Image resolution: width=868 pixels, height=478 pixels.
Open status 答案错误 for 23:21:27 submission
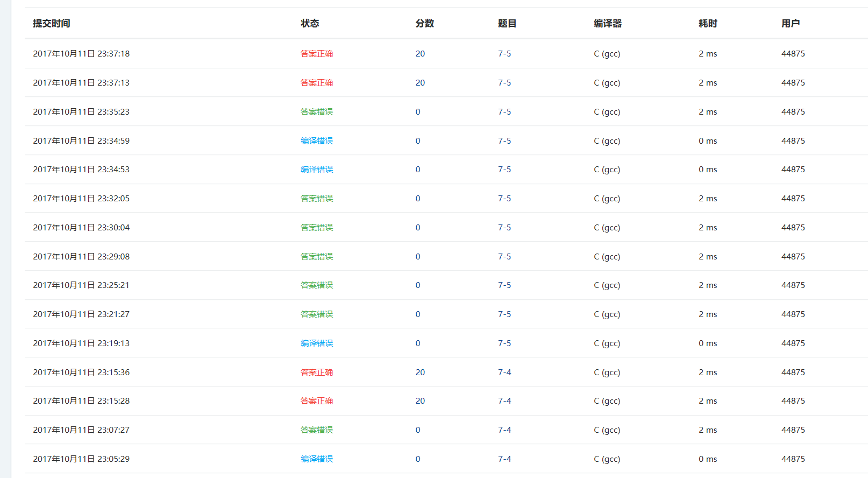[317, 314]
